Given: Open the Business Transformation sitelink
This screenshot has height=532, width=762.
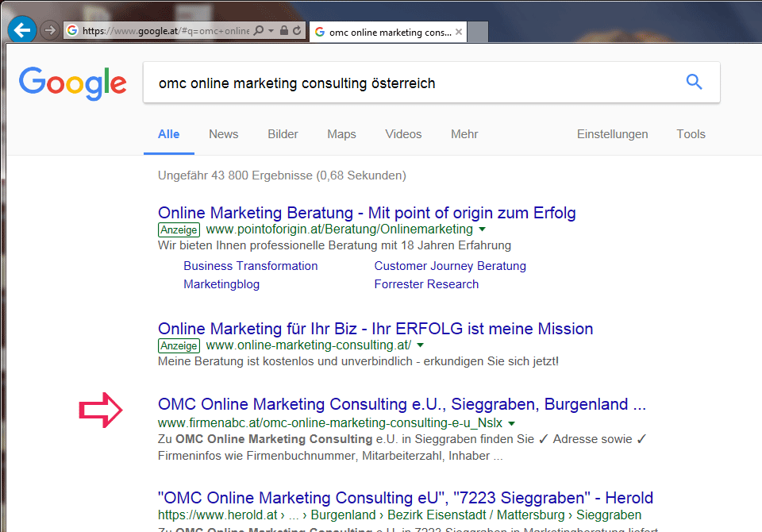Looking at the screenshot, I should (250, 266).
